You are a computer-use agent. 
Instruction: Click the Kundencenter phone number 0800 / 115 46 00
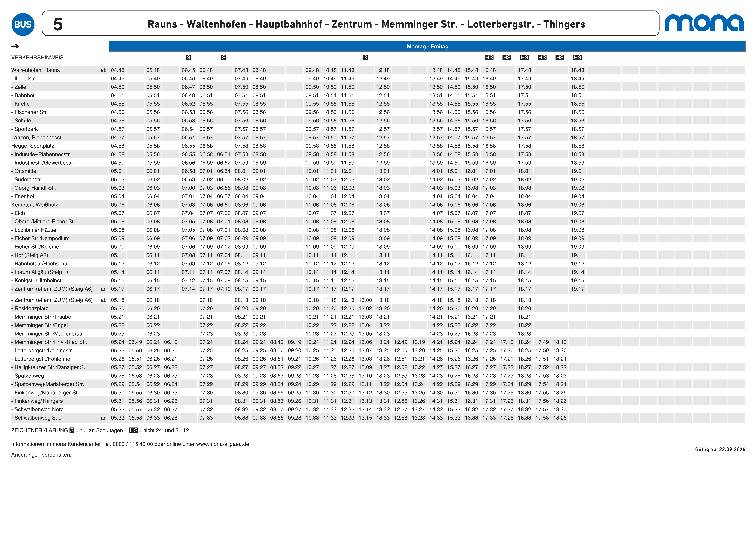[133, 444]
